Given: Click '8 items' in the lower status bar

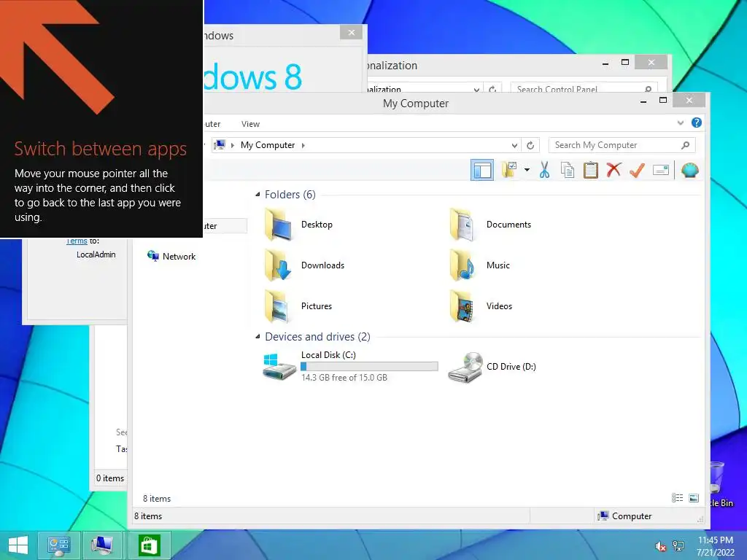Looking at the screenshot, I should click(147, 516).
